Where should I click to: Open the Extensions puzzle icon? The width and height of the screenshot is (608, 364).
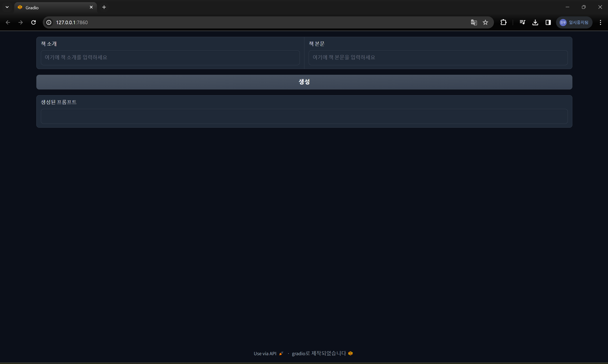coord(503,23)
